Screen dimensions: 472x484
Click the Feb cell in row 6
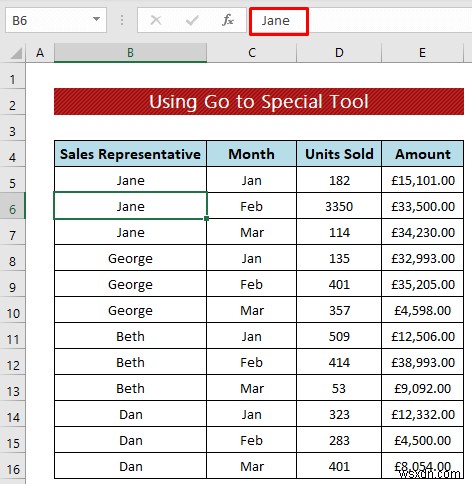click(252, 206)
